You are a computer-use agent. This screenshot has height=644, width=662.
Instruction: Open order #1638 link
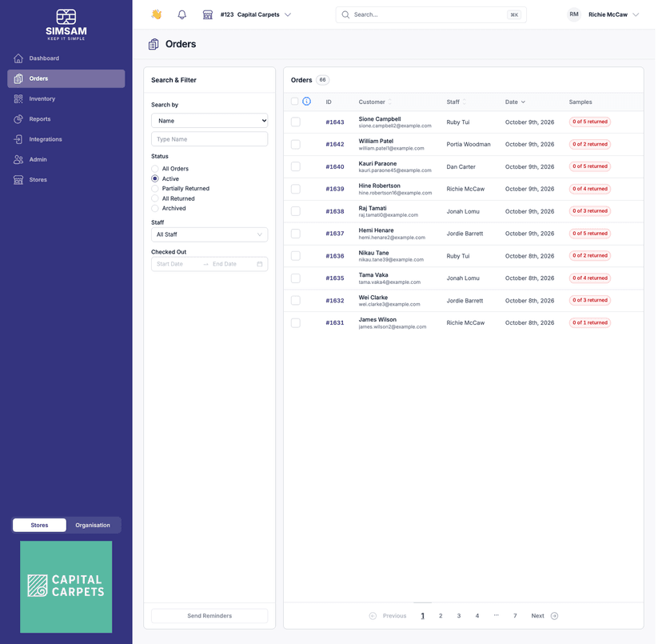(335, 211)
